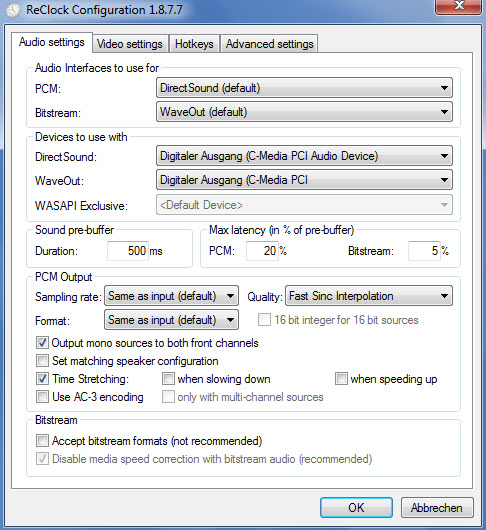Open the PCM audio interface dropdown
Viewport: 486px width, 530px height.
pyautogui.click(x=304, y=88)
